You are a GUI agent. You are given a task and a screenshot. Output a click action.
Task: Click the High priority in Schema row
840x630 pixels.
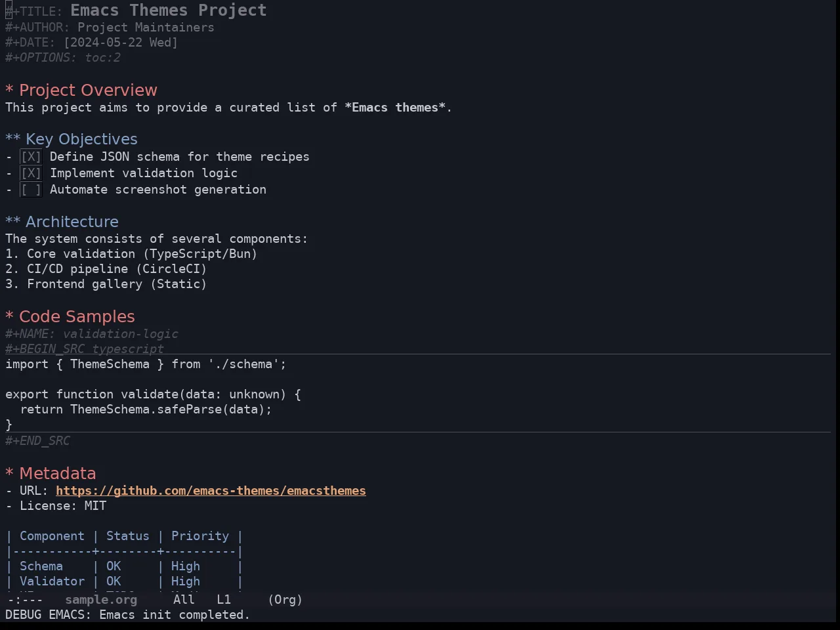tap(186, 566)
